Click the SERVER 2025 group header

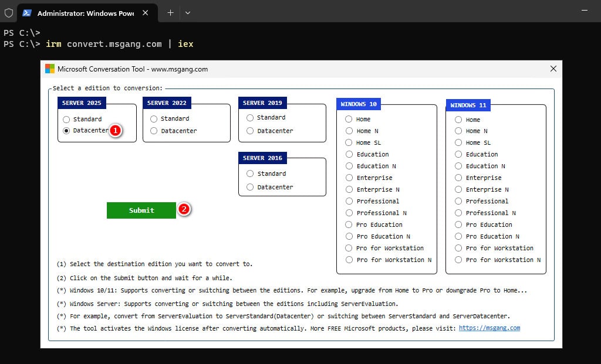82,103
